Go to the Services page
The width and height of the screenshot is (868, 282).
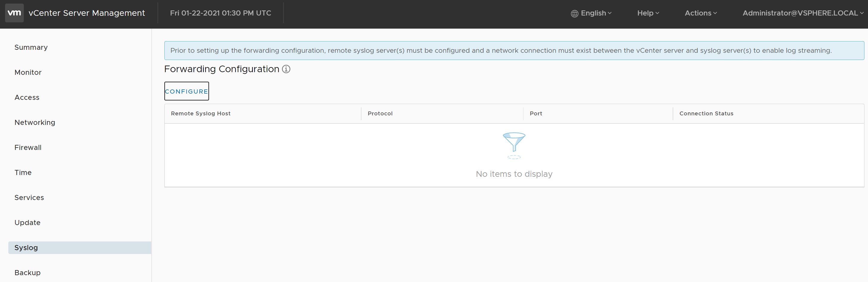[29, 197]
